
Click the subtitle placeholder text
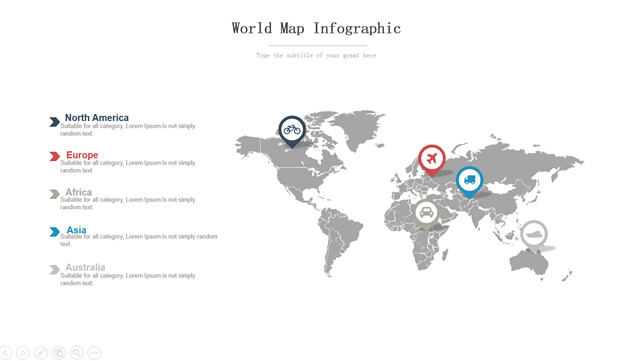click(x=316, y=55)
